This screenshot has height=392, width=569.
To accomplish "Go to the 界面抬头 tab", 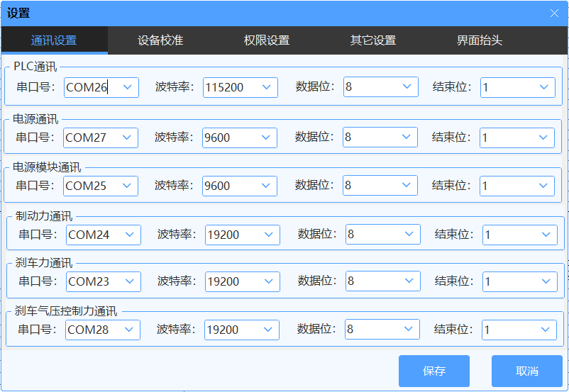I will click(x=480, y=40).
